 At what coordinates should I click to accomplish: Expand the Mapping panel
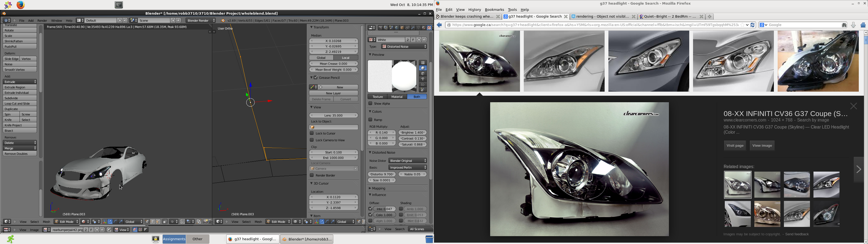[x=379, y=188]
